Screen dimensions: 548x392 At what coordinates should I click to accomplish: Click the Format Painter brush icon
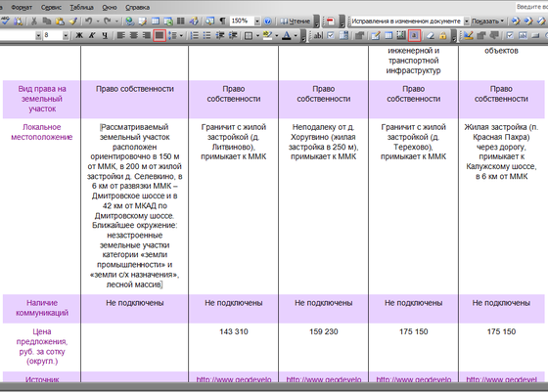73,22
